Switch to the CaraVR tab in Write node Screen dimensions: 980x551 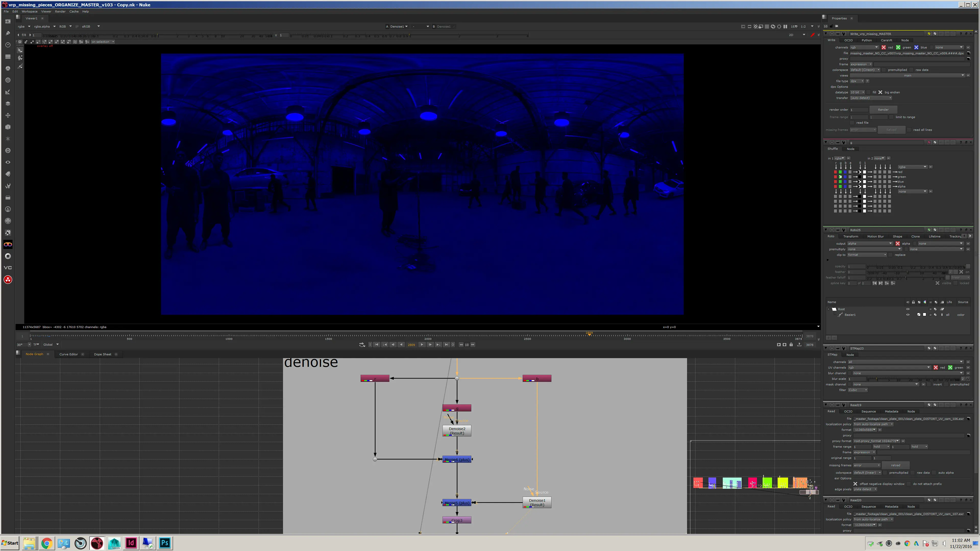click(886, 40)
